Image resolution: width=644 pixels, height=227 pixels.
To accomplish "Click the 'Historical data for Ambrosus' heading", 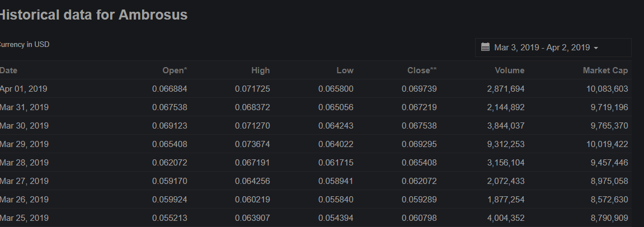I will pyautogui.click(x=93, y=15).
